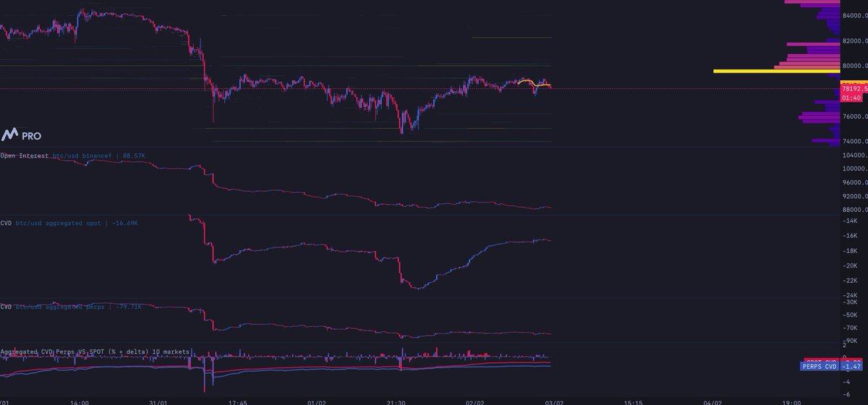Screen dimensions: 868x405
Task: Click the spot CVD pane label
Action: pyautogui.click(x=69, y=223)
